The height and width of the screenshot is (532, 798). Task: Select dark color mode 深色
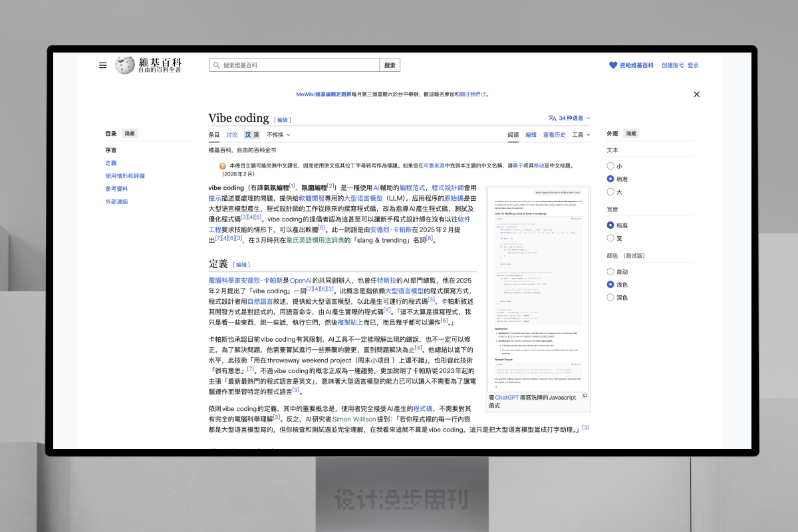[610, 297]
